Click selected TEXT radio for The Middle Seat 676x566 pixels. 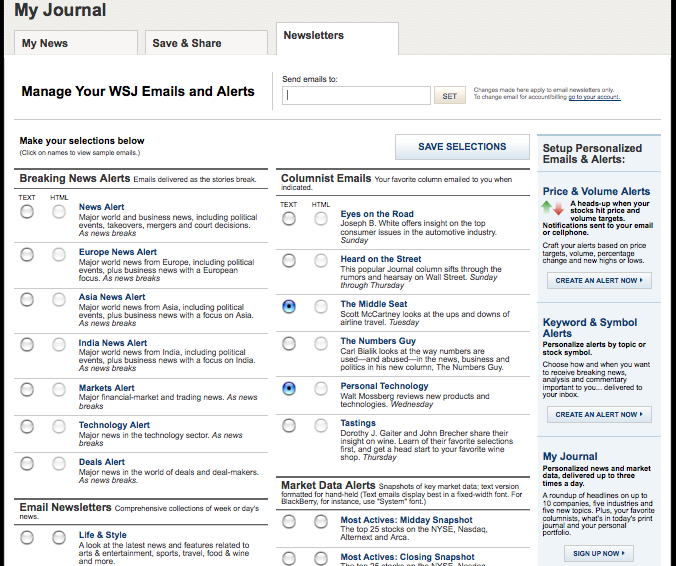(289, 306)
